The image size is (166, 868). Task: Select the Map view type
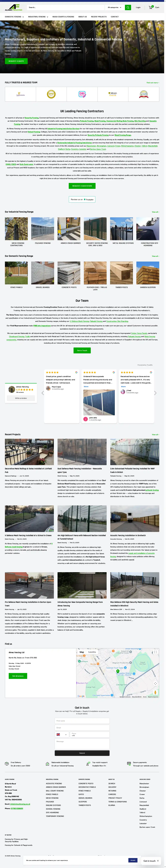pos(82,652)
